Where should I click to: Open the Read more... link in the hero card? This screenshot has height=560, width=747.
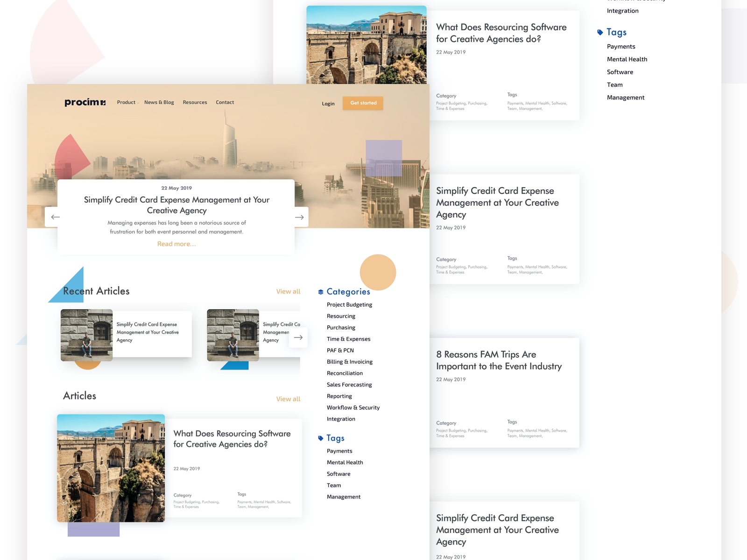coord(176,244)
